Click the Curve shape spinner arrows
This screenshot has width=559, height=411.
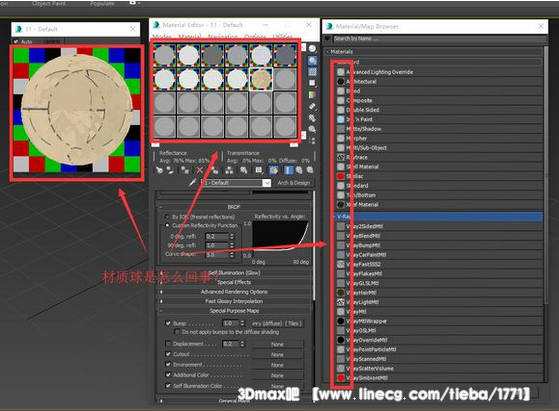tap(232, 255)
